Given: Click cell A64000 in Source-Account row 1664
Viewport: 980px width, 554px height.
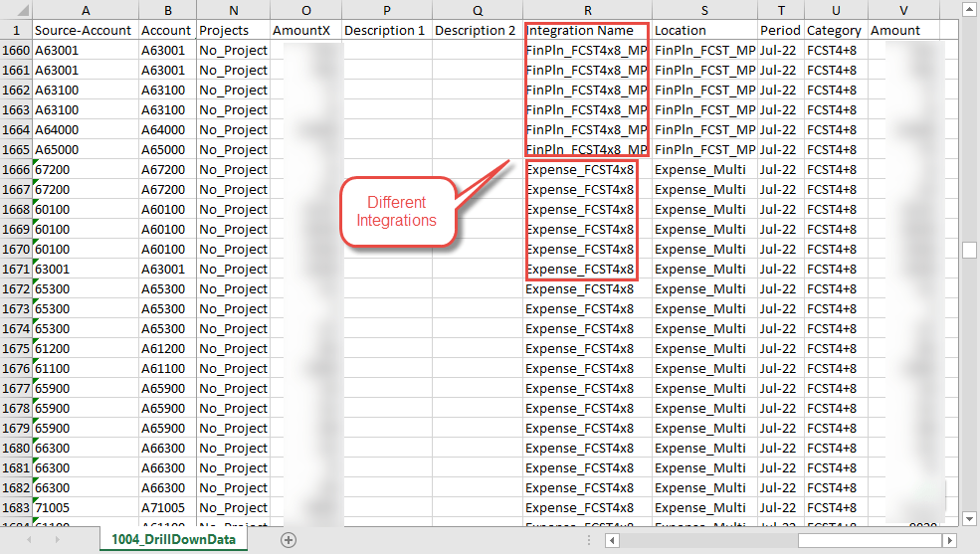Looking at the screenshot, I should 85,129.
